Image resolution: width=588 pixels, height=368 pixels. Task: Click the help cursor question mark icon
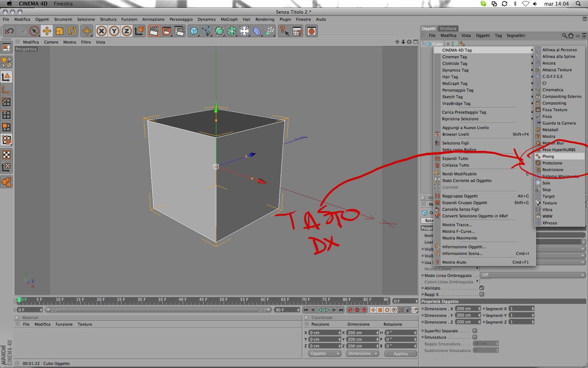click(x=284, y=31)
